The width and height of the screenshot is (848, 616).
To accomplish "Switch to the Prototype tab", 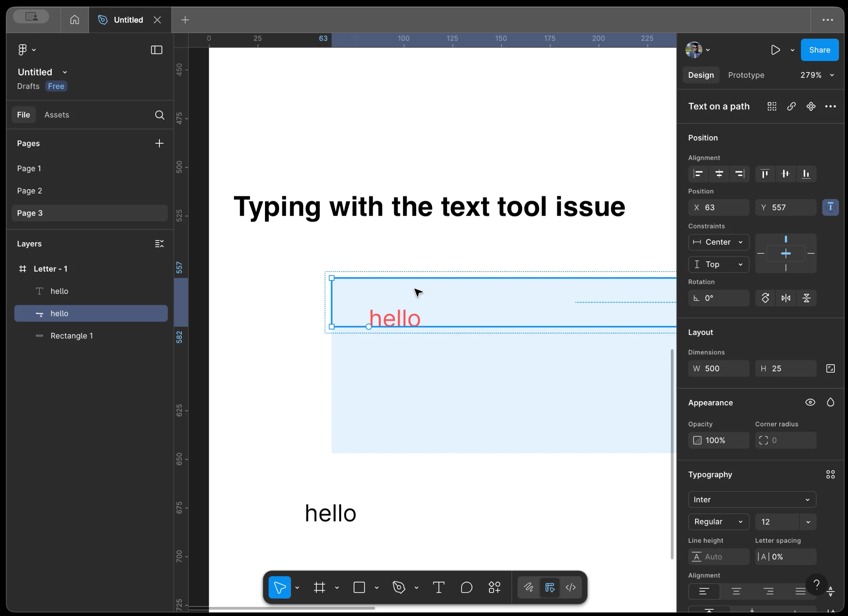I will pos(746,75).
